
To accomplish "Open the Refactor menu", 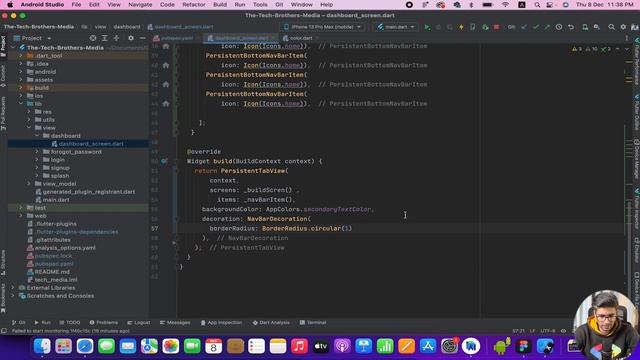I will click(193, 4).
